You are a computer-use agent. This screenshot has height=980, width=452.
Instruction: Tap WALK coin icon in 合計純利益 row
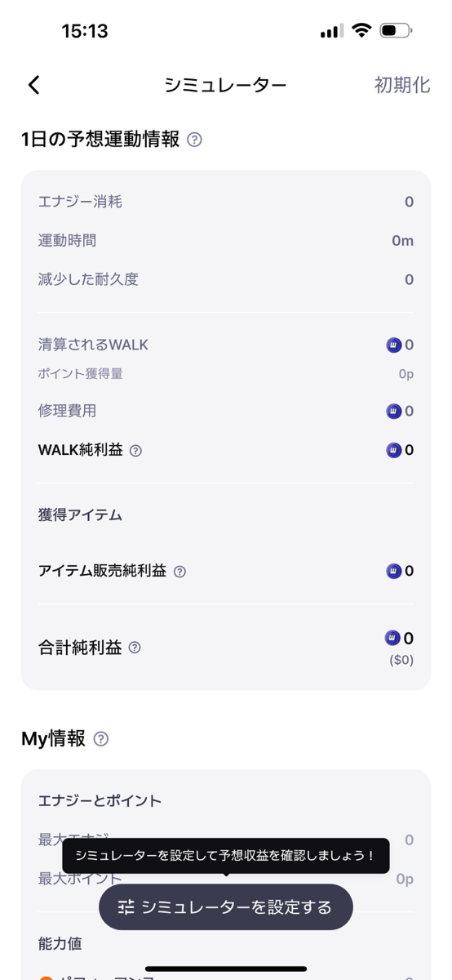pos(393,638)
